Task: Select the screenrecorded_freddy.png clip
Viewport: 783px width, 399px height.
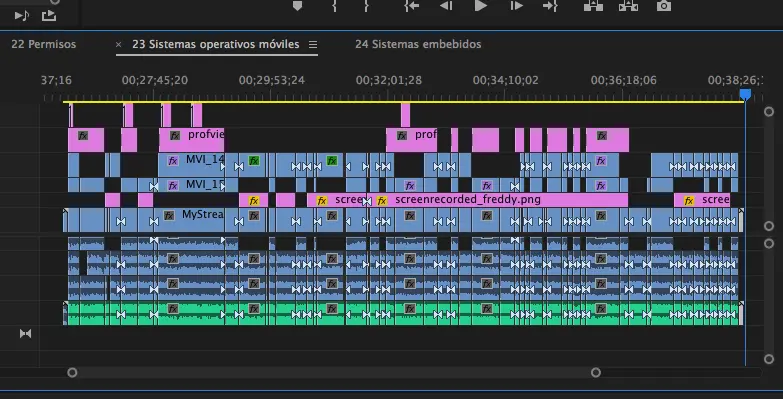Action: (x=498, y=200)
